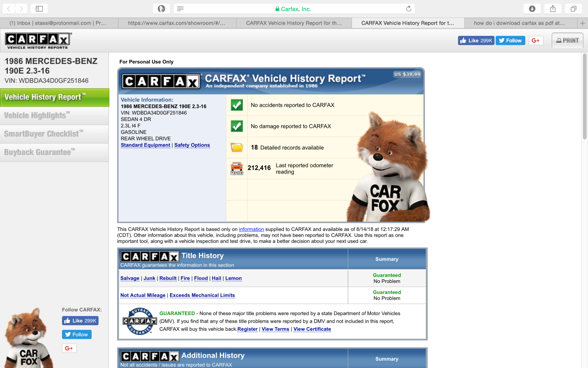Click the View Terms link
The height and width of the screenshot is (368, 588).
275,329
